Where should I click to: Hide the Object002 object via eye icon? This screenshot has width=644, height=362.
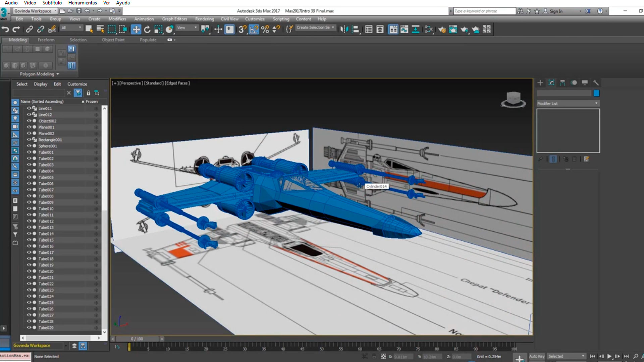tap(29, 121)
